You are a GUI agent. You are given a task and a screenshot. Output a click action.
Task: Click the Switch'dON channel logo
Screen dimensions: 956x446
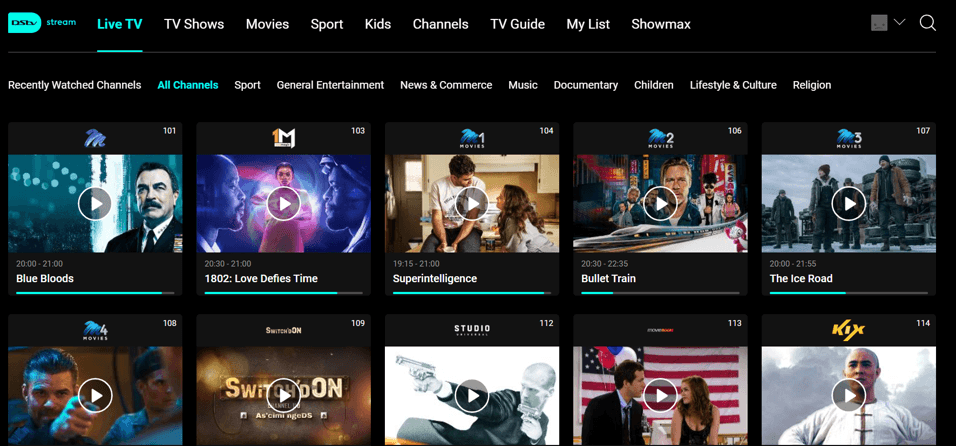coord(284,330)
